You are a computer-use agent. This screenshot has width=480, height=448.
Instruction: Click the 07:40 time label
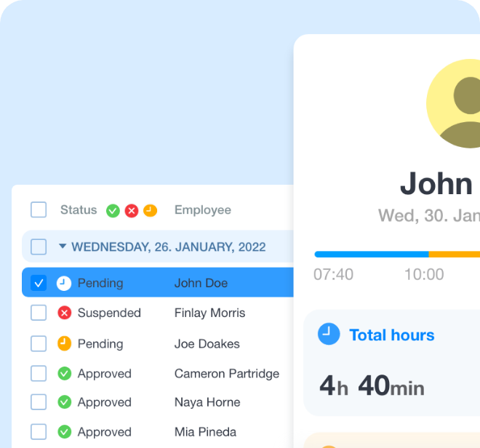[333, 274]
